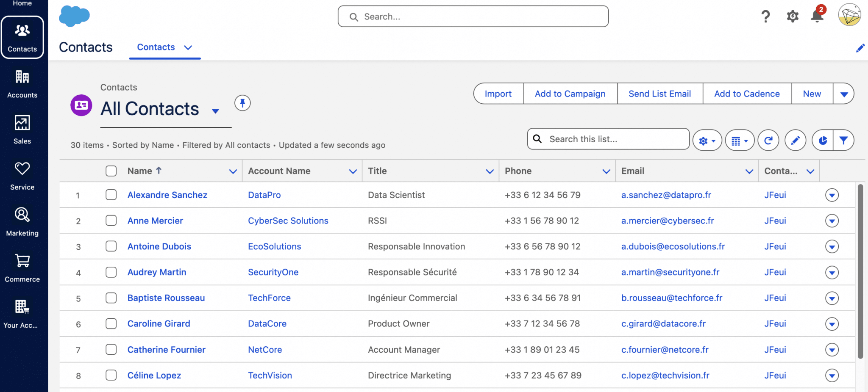Open row actions for Audrey Martin

pos(832,273)
